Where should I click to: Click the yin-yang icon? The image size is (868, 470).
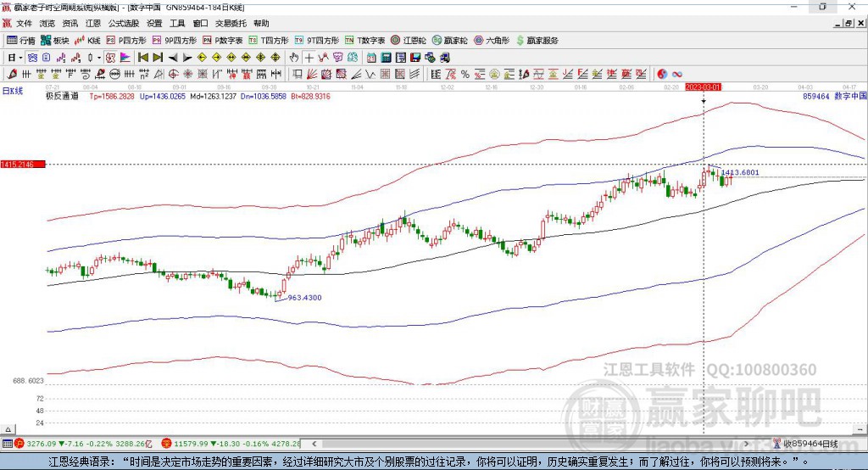(x=662, y=74)
